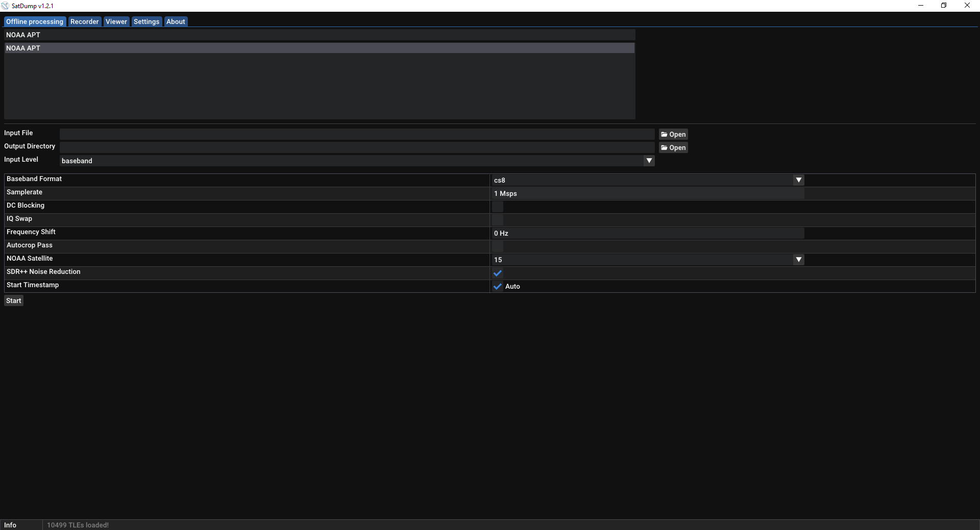The width and height of the screenshot is (980, 530).
Task: Click the Frequency Shift label
Action: click(x=31, y=232)
